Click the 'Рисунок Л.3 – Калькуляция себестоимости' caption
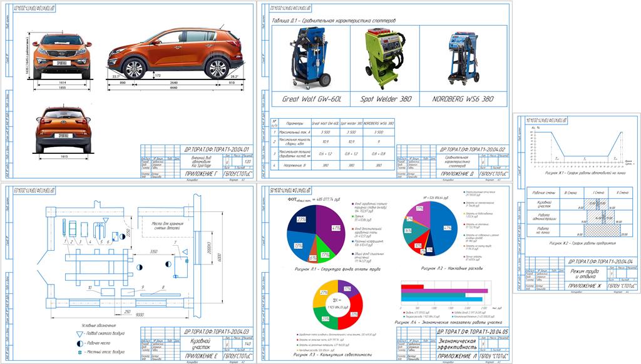The width and height of the screenshot is (641, 364). (x=333, y=355)
